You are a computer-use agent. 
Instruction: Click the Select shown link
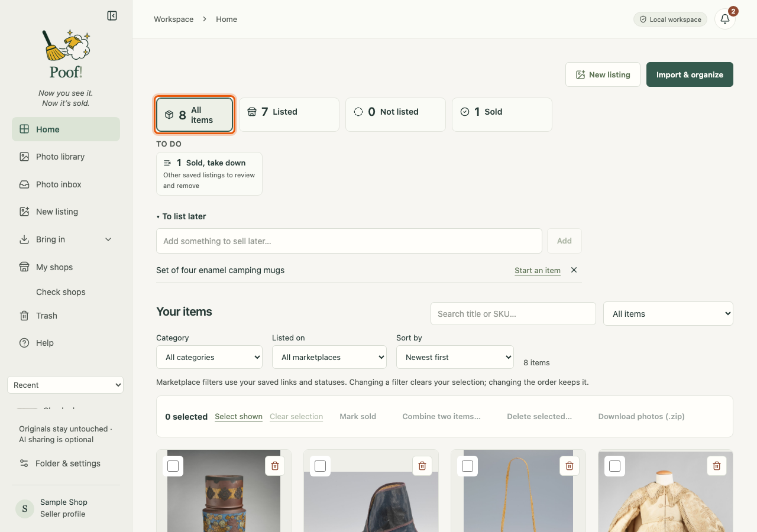[238, 417]
